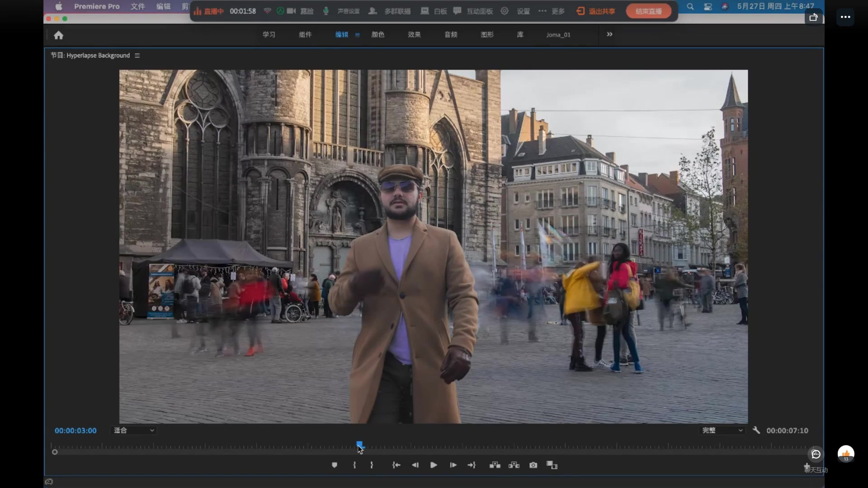
Task: Open playback resolution dropdown 完整
Action: [722, 430]
